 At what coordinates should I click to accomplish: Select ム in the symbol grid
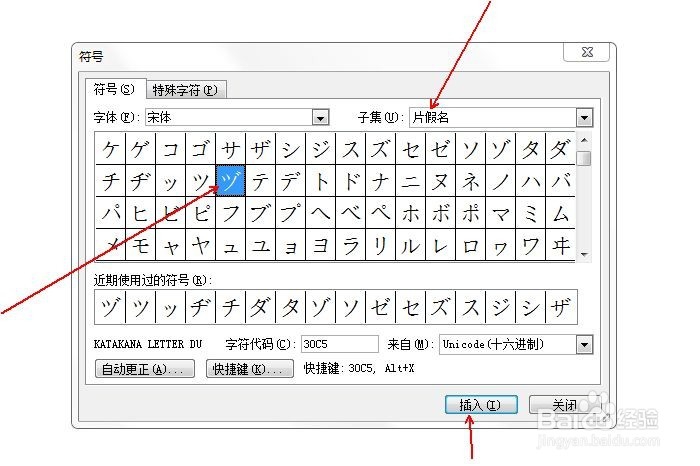[x=560, y=213]
